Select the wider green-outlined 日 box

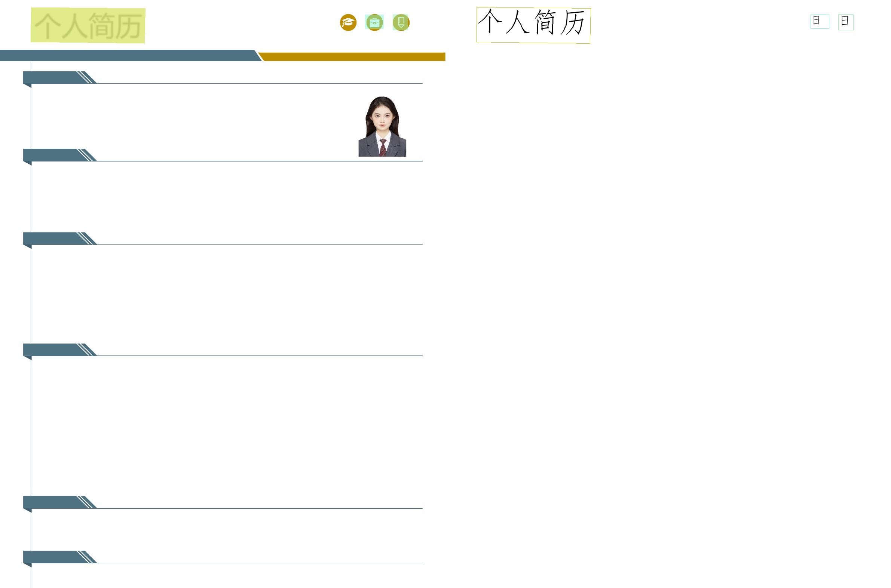coord(819,21)
